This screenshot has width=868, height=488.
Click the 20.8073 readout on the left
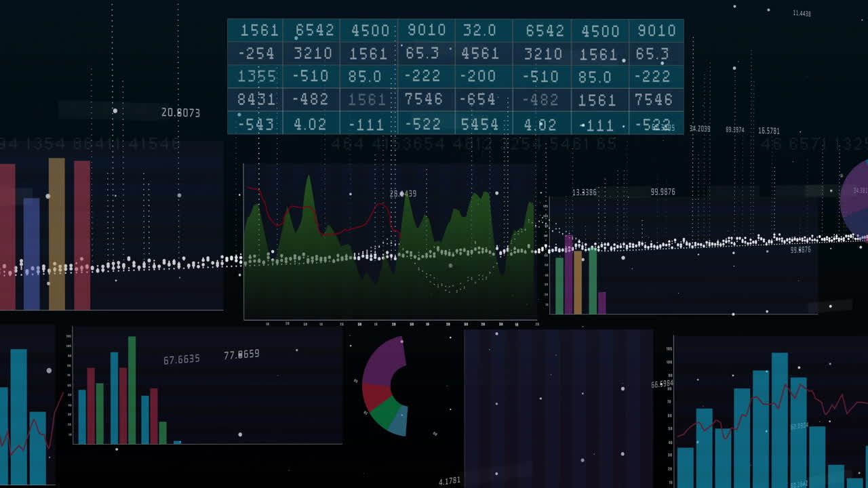(x=180, y=111)
